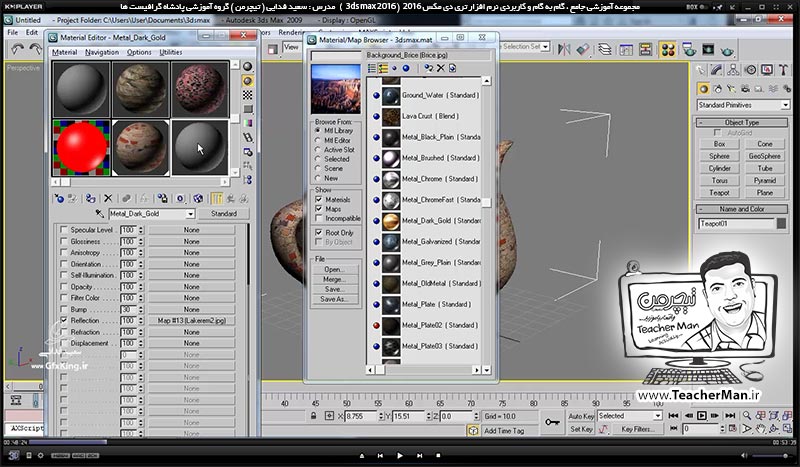Open the Navigation menu
This screenshot has height=467, width=800.
tap(102, 52)
